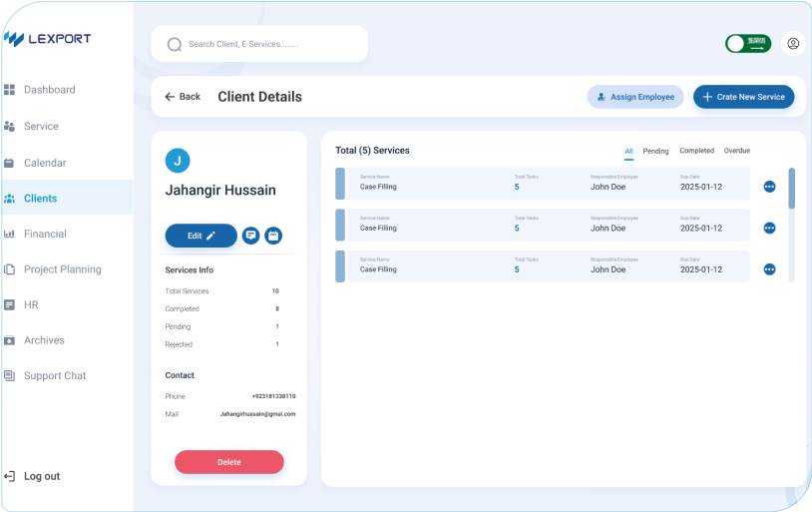This screenshot has height=512, width=812.
Task: Click the back arrow icon
Action: [x=170, y=97]
